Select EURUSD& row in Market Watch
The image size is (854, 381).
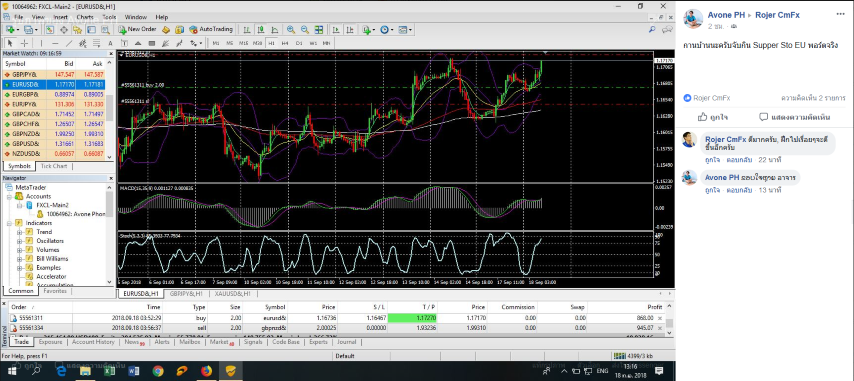pyautogui.click(x=53, y=84)
